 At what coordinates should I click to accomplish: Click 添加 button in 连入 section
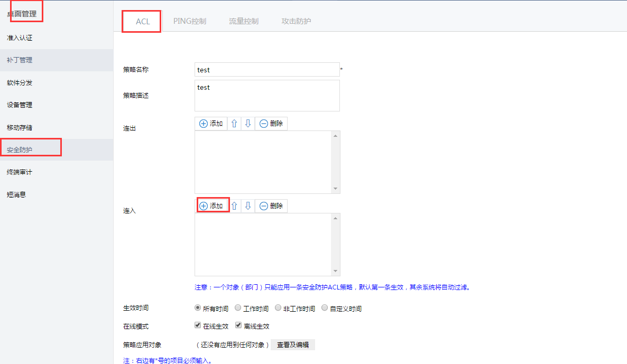(x=211, y=206)
